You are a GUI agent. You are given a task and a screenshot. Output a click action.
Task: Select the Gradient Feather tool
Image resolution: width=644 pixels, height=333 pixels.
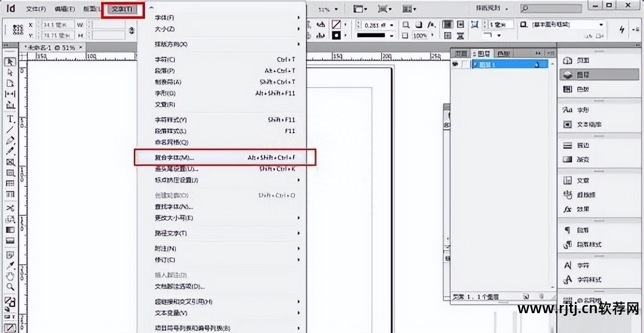coord(10,241)
